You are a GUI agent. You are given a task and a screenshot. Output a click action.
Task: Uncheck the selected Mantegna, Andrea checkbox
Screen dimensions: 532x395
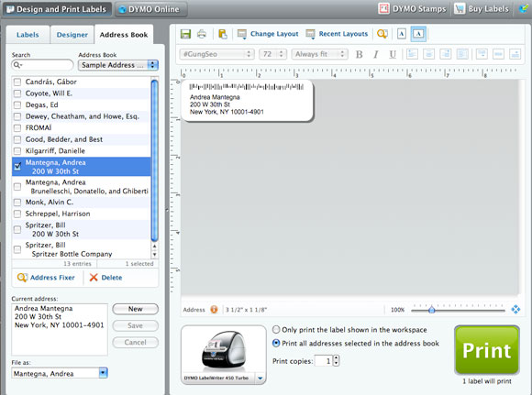click(17, 167)
